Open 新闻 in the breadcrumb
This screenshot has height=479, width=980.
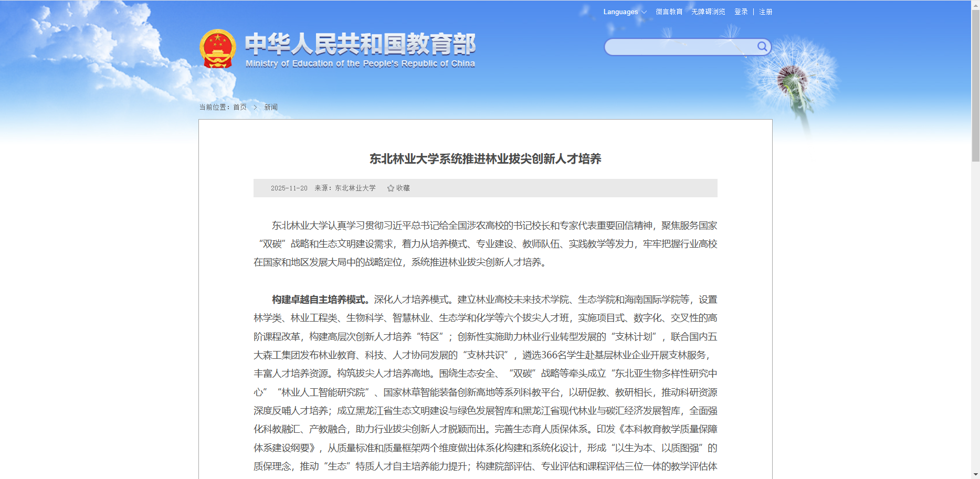point(271,107)
